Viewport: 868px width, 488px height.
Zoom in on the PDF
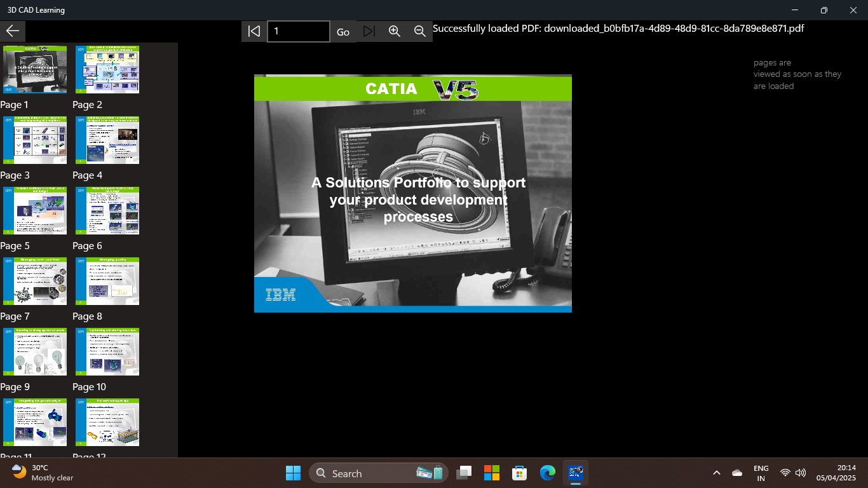[395, 31]
